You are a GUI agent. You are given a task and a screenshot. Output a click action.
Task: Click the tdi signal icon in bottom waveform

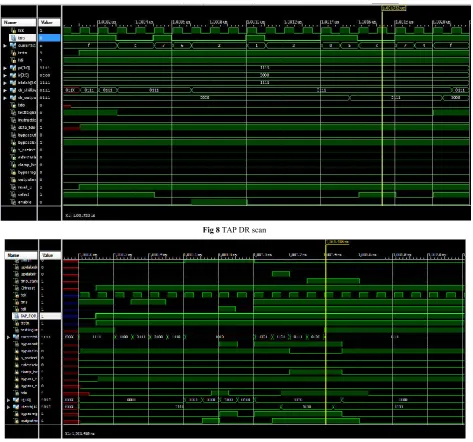pos(16,309)
